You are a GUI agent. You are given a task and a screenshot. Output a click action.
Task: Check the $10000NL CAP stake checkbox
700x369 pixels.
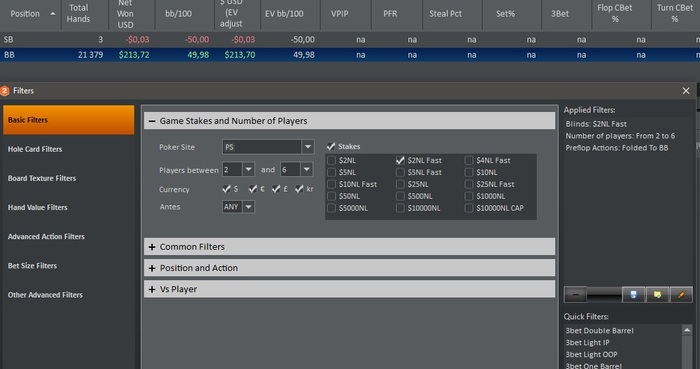(x=469, y=208)
